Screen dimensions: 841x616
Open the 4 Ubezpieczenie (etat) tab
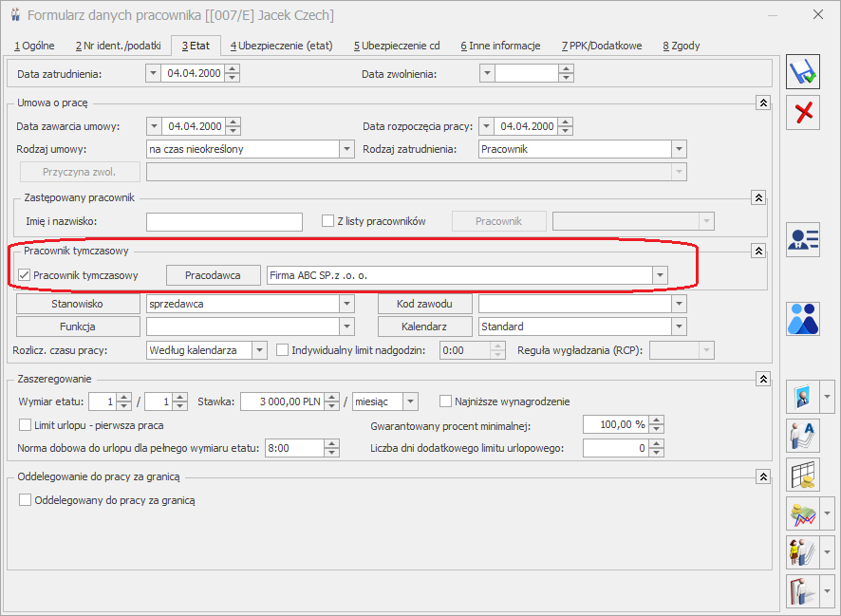tap(282, 46)
